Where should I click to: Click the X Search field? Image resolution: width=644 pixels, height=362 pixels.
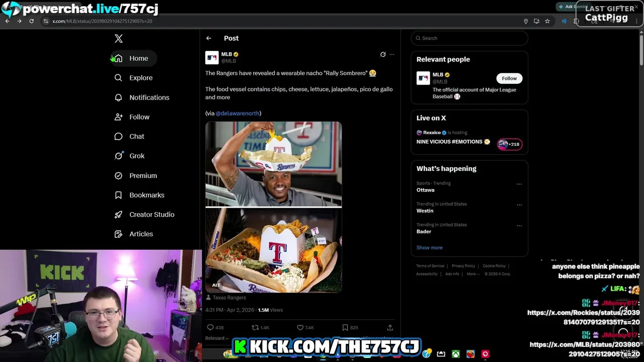[469, 38]
